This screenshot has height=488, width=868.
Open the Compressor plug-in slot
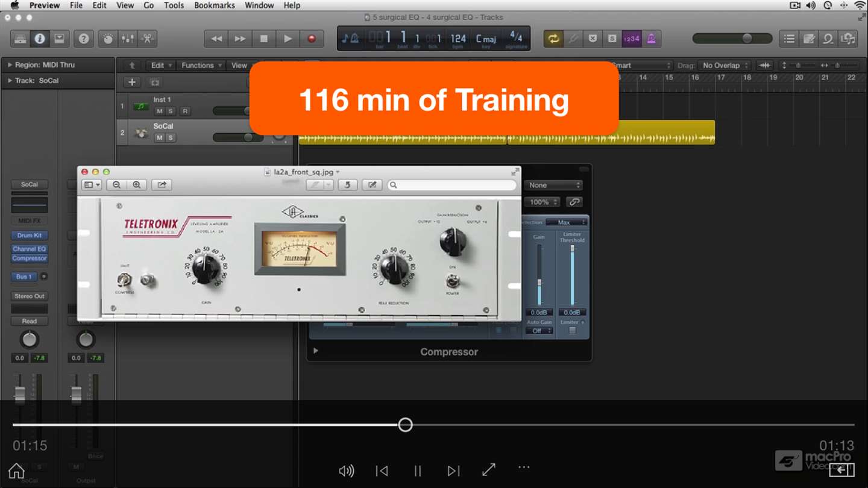pos(30,258)
